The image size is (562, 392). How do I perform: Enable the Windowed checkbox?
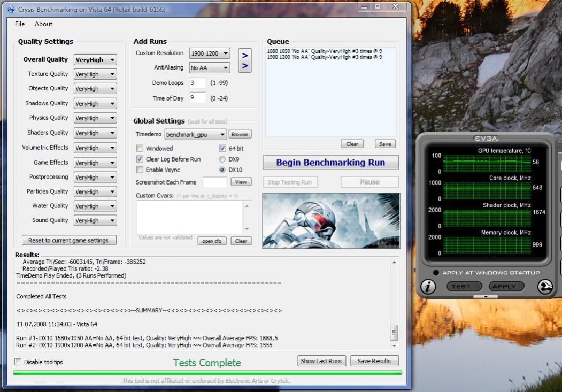pyautogui.click(x=140, y=148)
